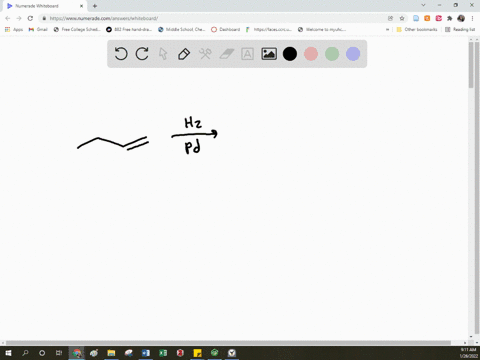Open the https://faces bookmark

point(269,29)
